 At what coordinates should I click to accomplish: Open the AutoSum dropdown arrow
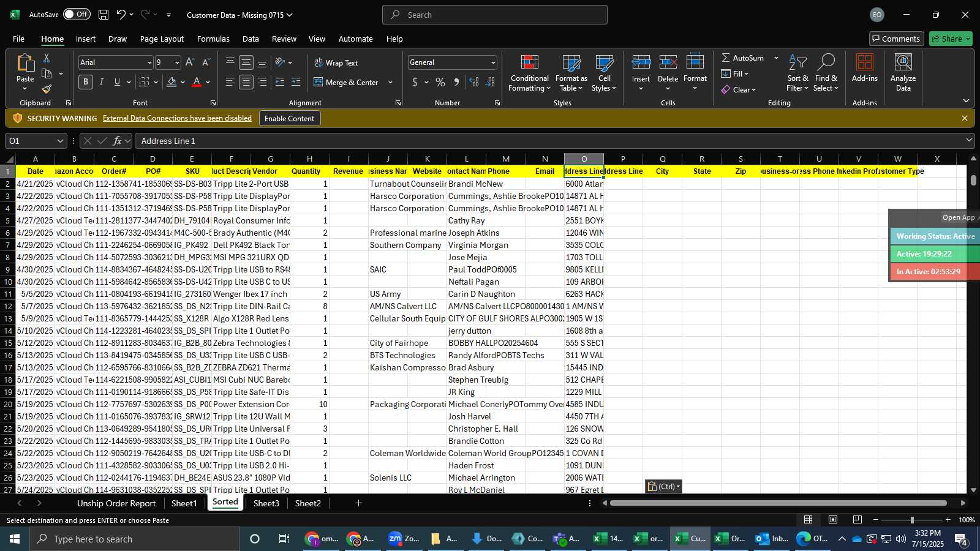(x=776, y=58)
